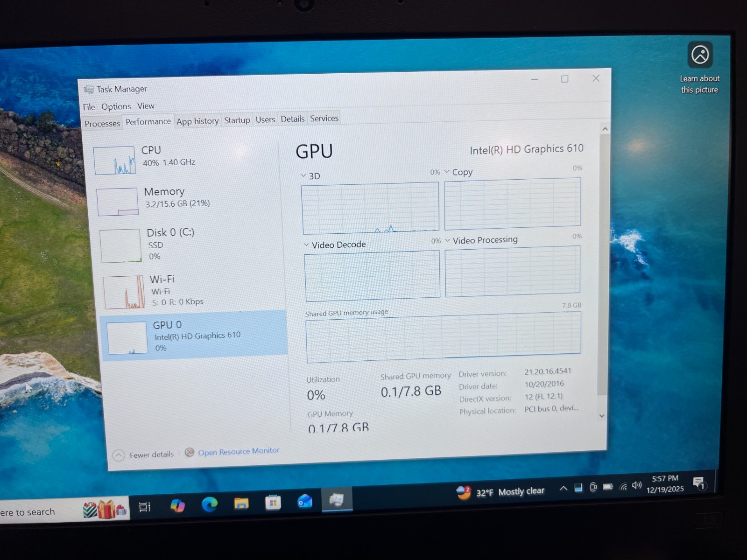Switch to Startup tab

tap(237, 120)
